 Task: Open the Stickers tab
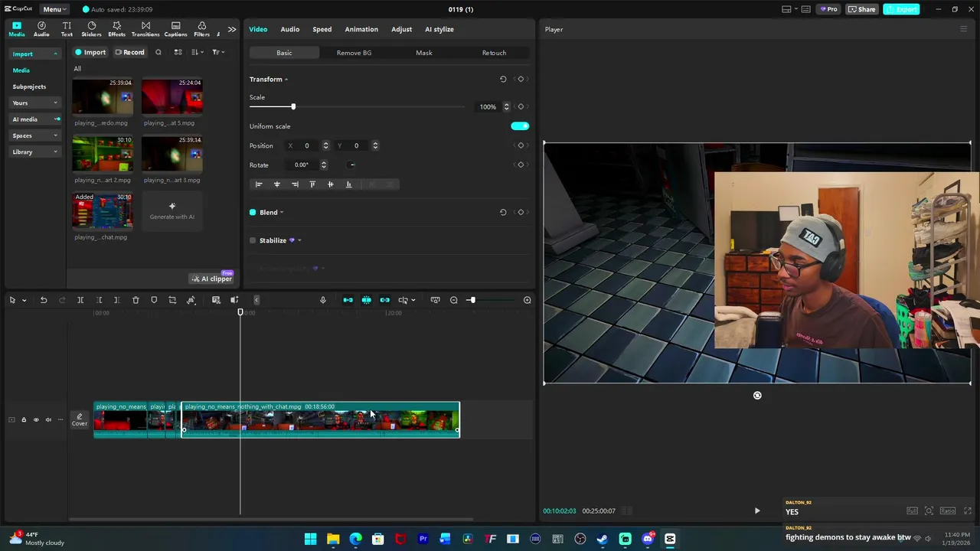point(91,29)
